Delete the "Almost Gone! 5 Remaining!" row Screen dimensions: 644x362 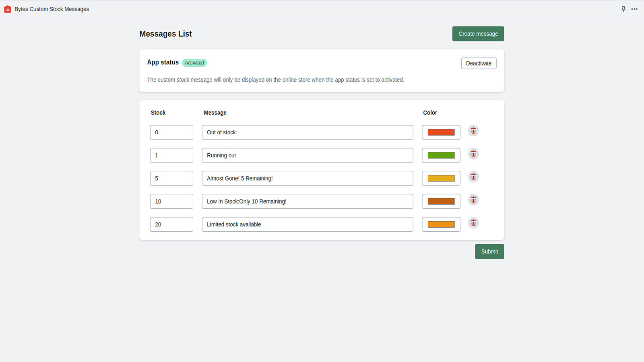(x=473, y=177)
